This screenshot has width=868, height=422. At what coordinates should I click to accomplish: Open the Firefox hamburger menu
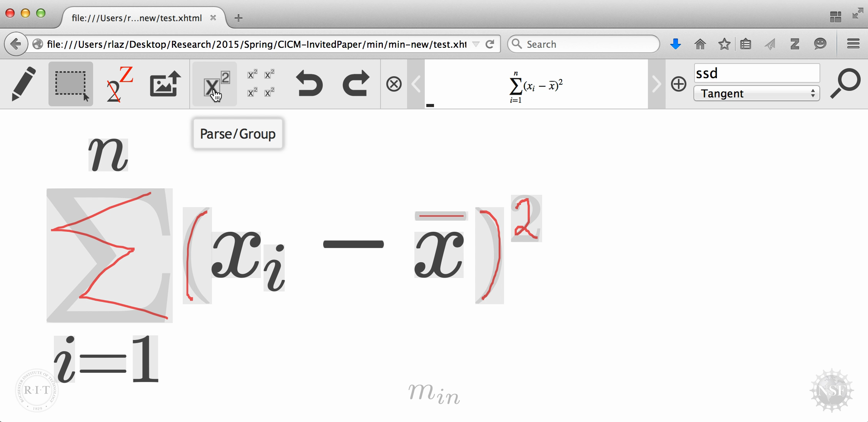[x=853, y=44]
